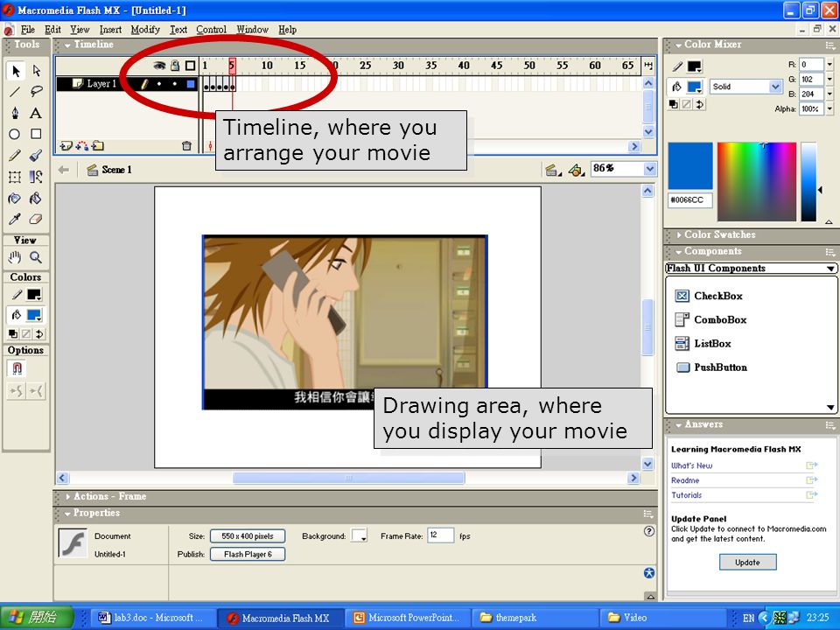This screenshot has width=840, height=630.
Task: Select the Subselection tool
Action: point(37,71)
